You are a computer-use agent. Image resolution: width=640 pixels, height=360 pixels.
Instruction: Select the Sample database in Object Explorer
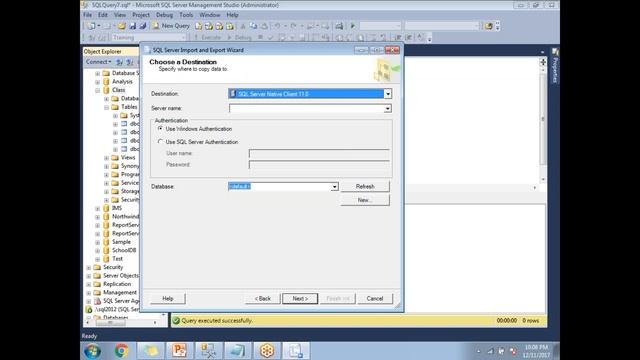coord(121,242)
